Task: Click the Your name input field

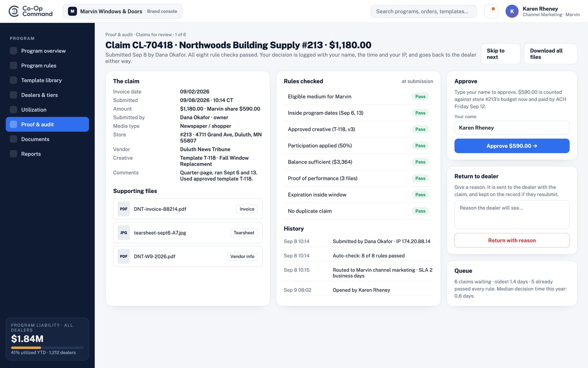Action: pyautogui.click(x=512, y=128)
